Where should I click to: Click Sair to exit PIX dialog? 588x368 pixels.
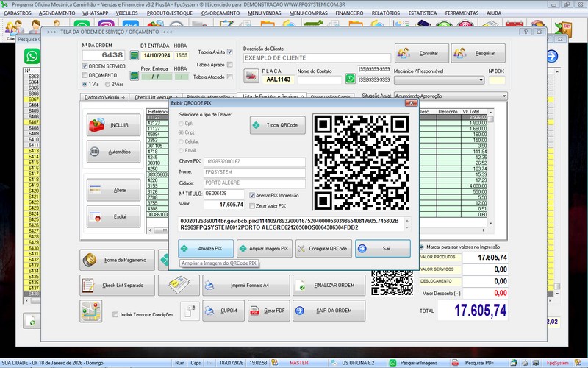383,249
